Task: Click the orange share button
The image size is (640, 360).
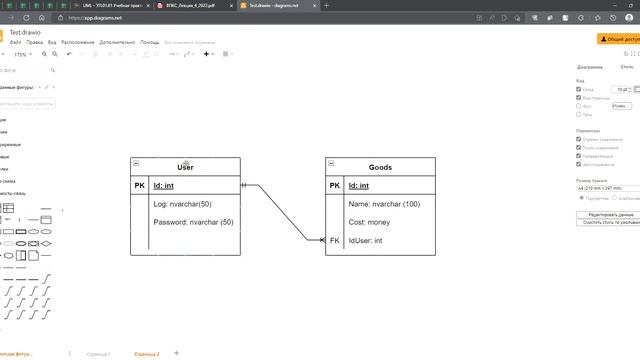Action: 618,39
